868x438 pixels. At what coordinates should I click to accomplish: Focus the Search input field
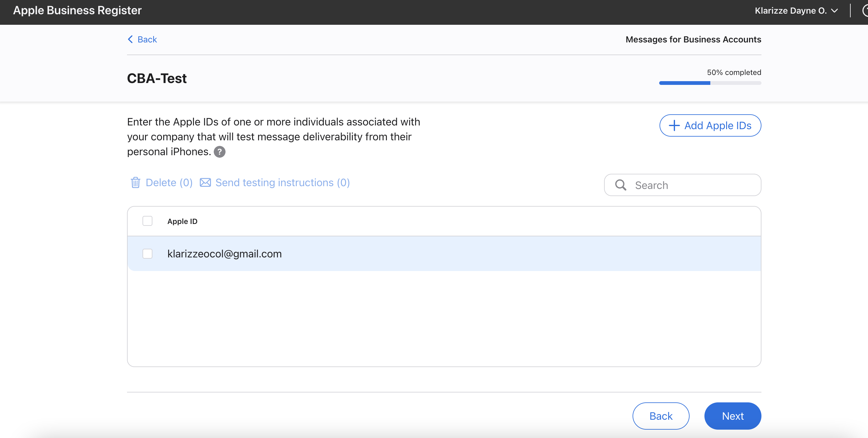682,185
